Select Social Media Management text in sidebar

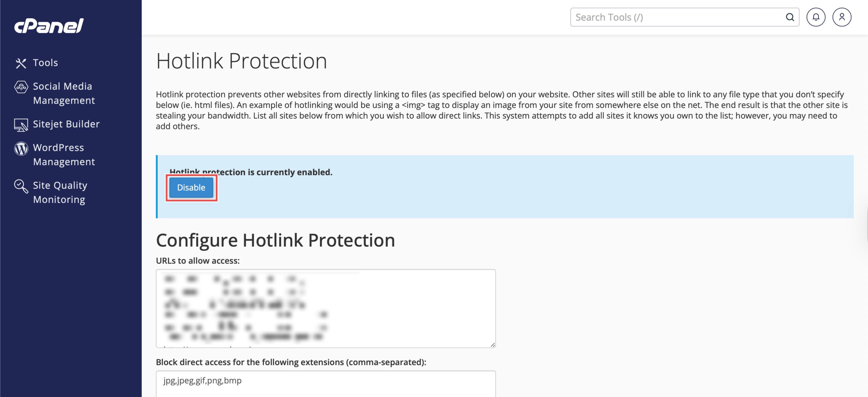[64, 93]
